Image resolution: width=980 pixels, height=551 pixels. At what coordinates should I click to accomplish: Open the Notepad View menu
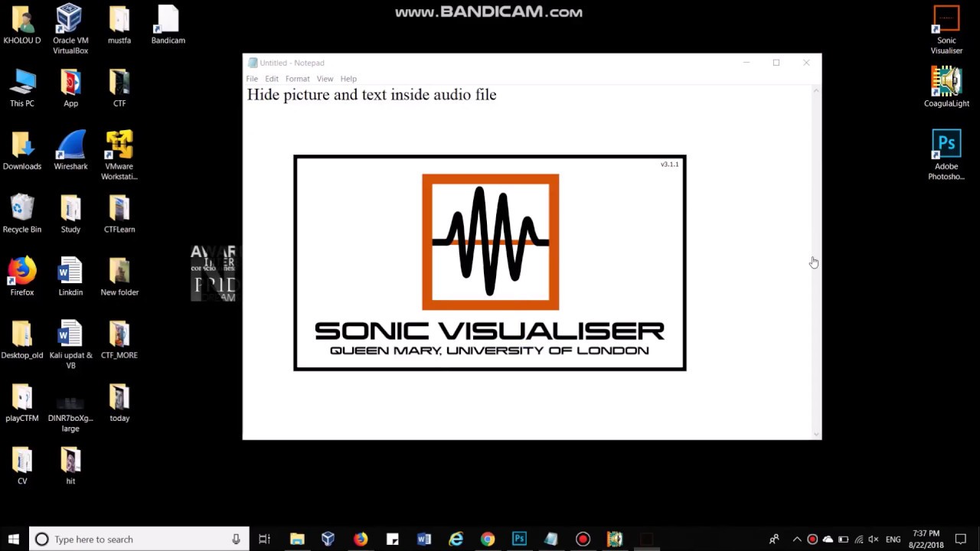pyautogui.click(x=325, y=79)
